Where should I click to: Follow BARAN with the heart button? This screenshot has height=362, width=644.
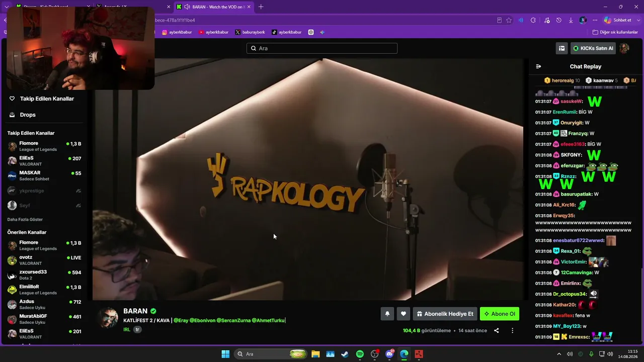[403, 314]
